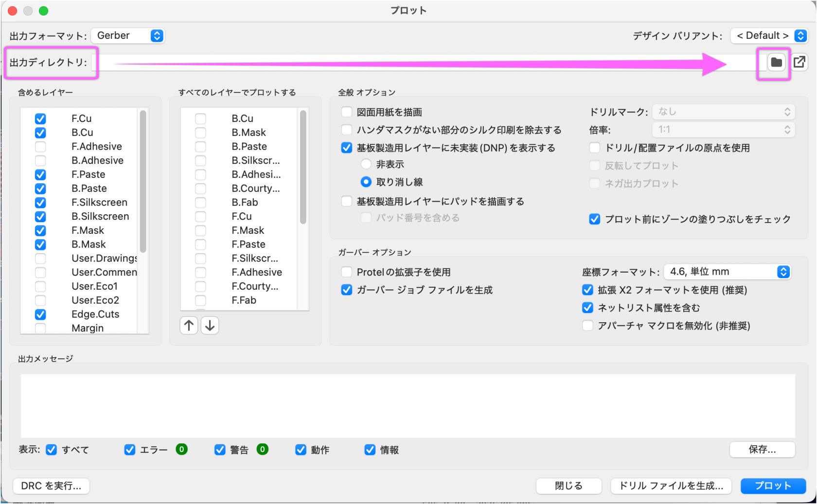Toggle the B.Silkscreen included layer checkbox
Screen dimensions: 817x504
pyautogui.click(x=40, y=217)
